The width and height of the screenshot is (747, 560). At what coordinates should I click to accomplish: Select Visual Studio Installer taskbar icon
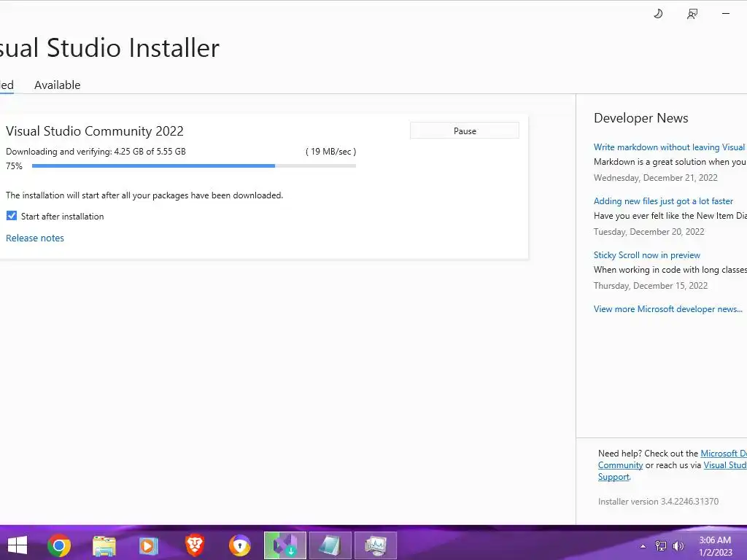click(285, 545)
